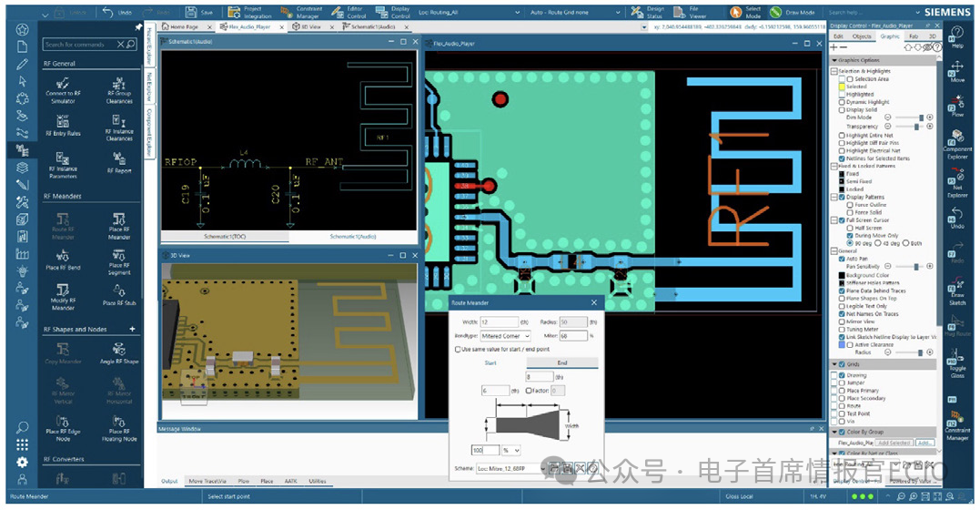Image resolution: width=980 pixels, height=510 pixels.
Task: Open the Bend type Mitered Corner dropdown
Action: tap(505, 336)
